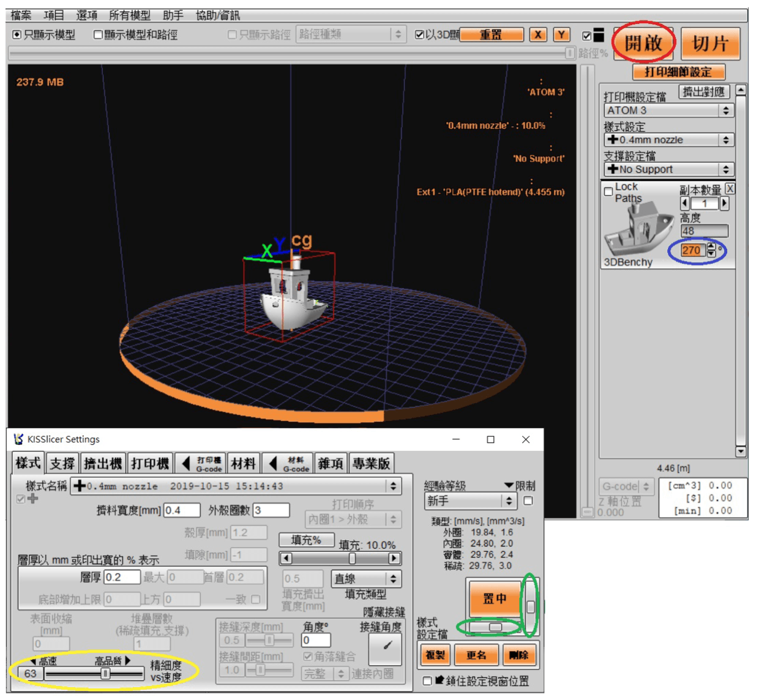Select 只顯示模型 radio option

17,35
